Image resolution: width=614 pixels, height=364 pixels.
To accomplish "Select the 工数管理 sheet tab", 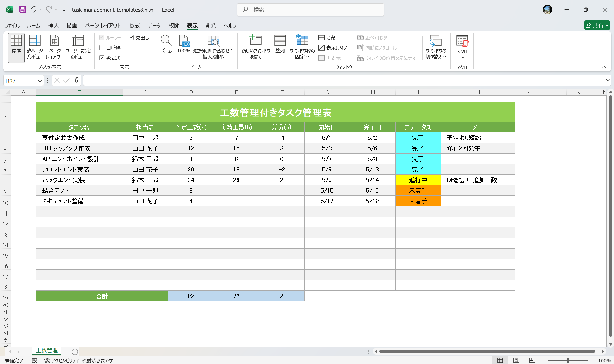I will click(x=47, y=351).
